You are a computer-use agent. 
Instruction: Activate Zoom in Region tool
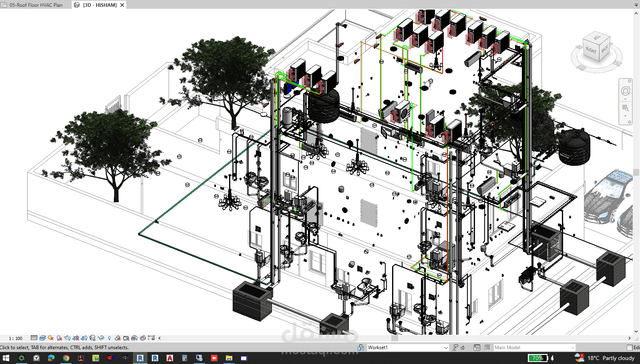point(625,108)
